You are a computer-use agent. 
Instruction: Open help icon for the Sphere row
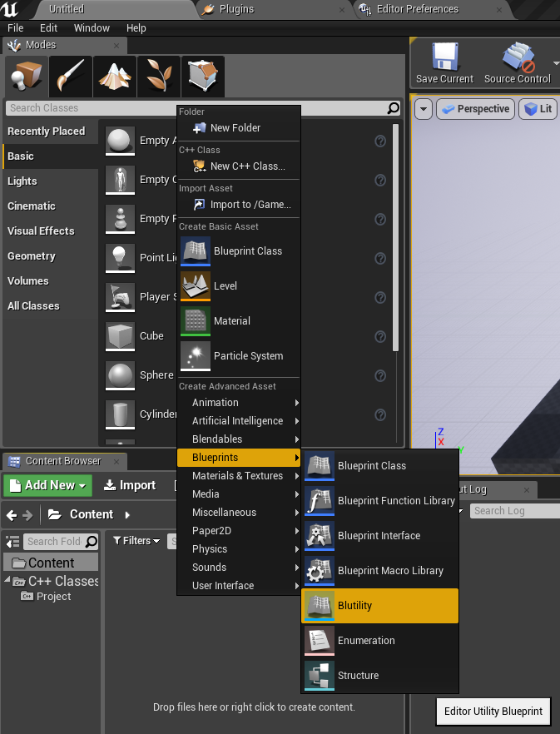(380, 375)
